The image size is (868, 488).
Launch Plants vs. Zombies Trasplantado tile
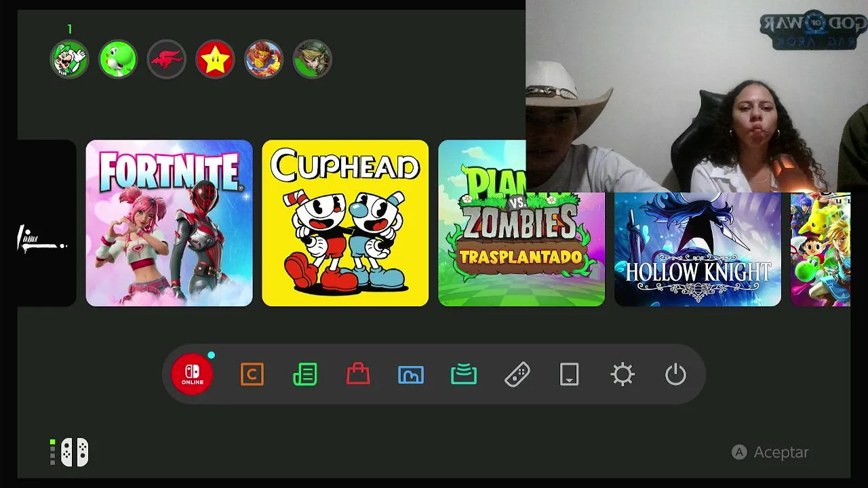[521, 223]
